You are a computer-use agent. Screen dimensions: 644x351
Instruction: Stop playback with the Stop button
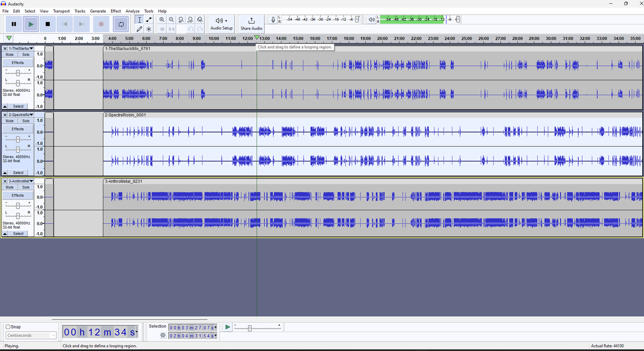coord(48,24)
